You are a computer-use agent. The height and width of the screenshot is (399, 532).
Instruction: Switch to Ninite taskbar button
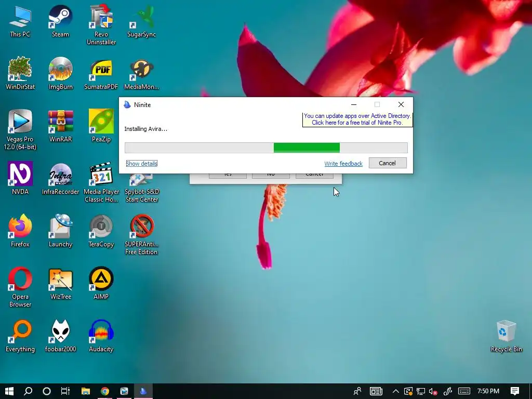pos(143,391)
